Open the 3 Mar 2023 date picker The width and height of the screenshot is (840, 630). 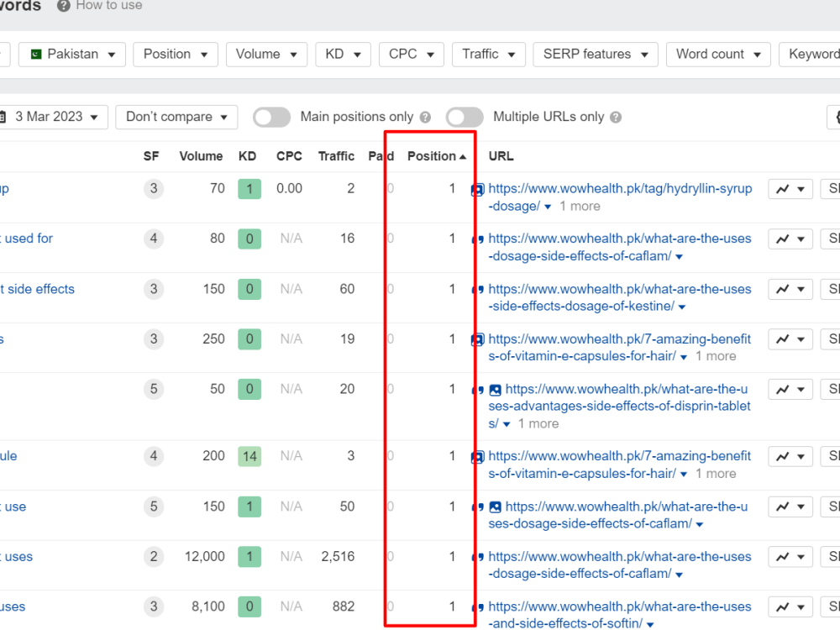point(52,117)
